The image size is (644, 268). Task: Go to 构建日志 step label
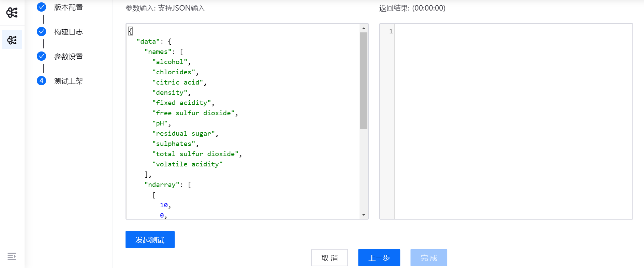tap(69, 32)
